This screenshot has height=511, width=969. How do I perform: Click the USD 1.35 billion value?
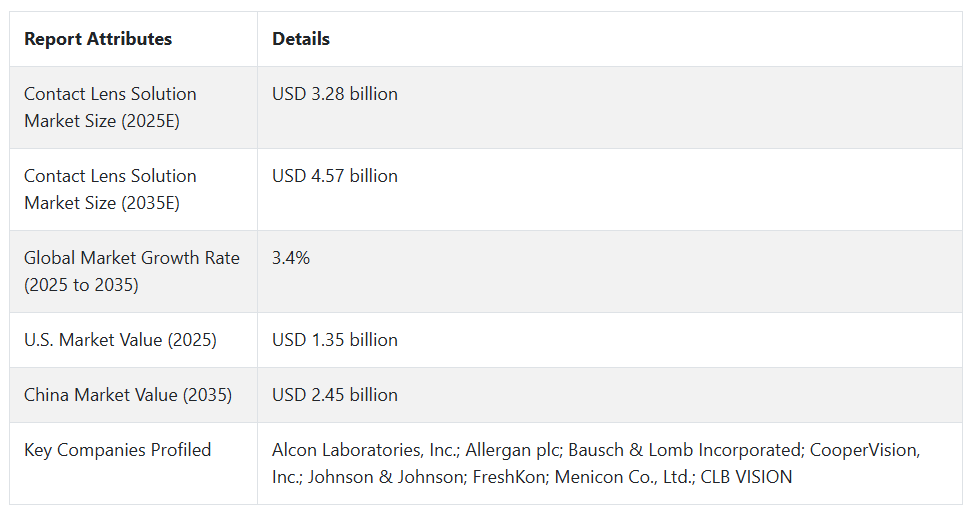tap(335, 340)
